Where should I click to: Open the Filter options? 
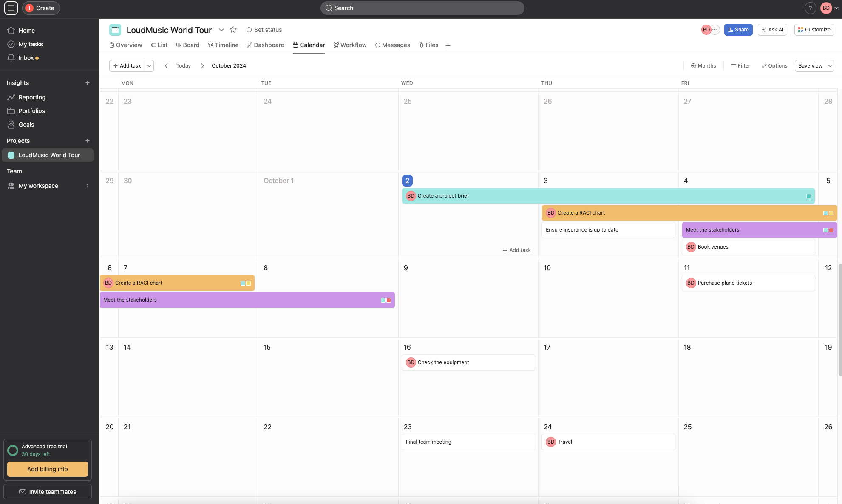[x=740, y=66]
